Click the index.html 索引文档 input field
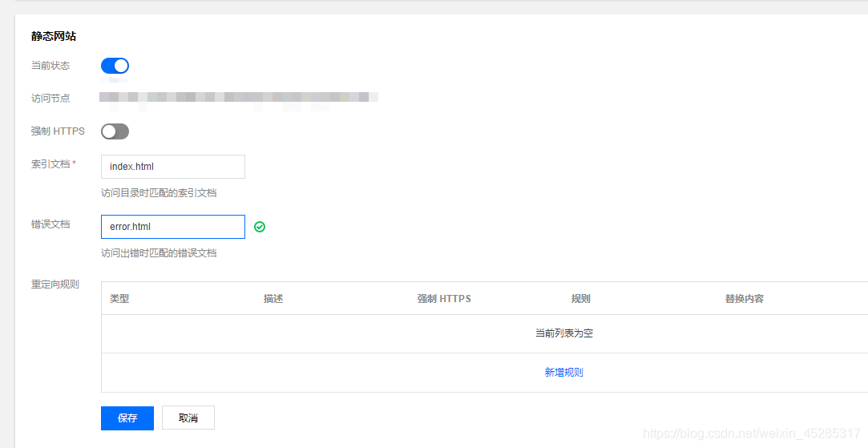The width and height of the screenshot is (868, 448). coord(172,167)
